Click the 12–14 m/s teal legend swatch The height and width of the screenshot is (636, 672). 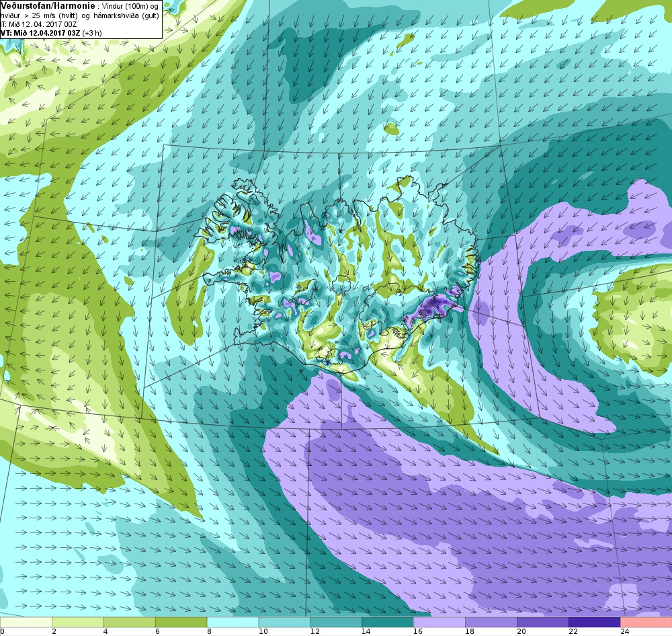[x=336, y=622]
